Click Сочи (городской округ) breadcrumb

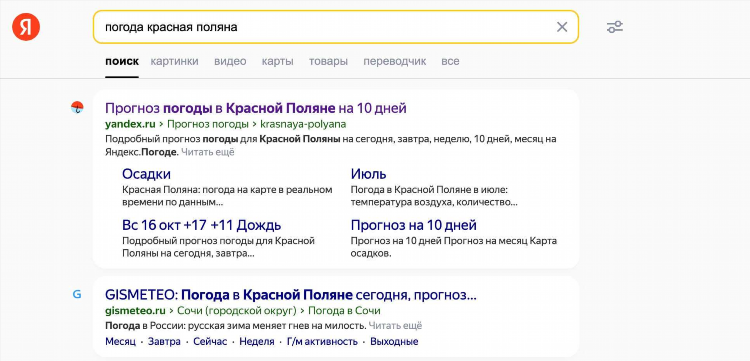coord(237,311)
